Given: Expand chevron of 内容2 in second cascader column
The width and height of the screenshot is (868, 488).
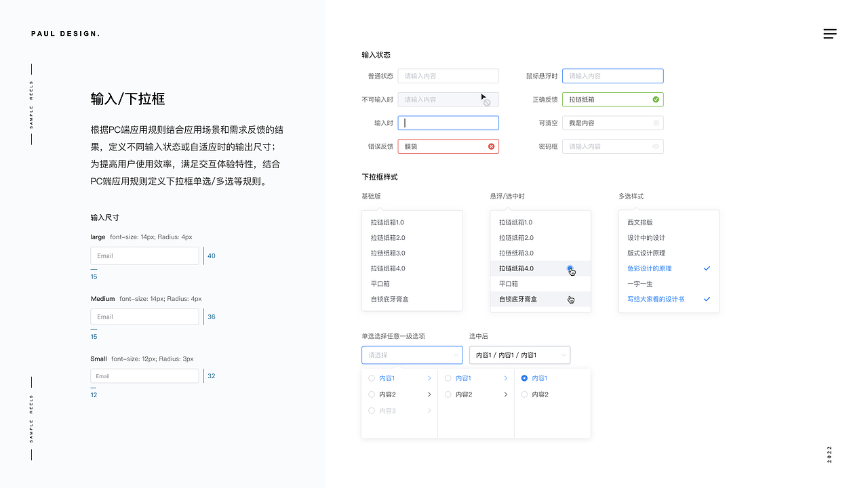Looking at the screenshot, I should tap(506, 394).
